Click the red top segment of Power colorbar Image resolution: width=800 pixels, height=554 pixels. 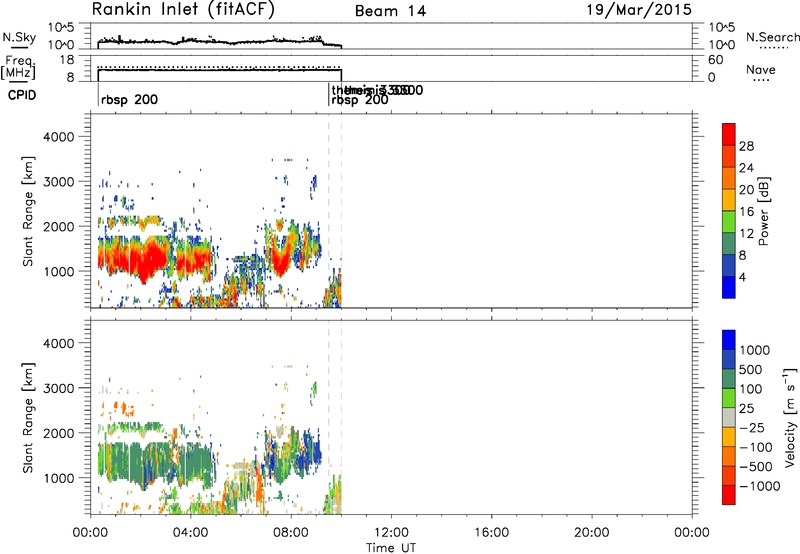[x=729, y=134]
